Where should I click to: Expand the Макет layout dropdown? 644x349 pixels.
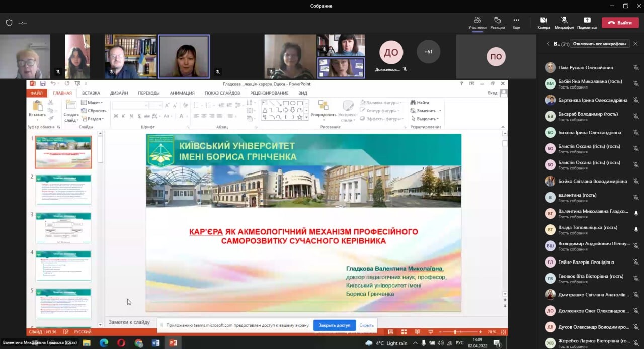pyautogui.click(x=92, y=103)
